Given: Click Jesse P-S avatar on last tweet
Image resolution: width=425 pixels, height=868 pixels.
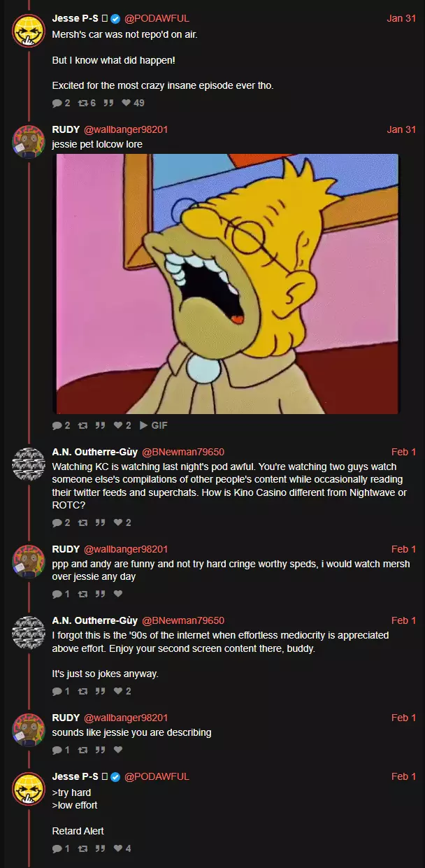Looking at the screenshot, I should [x=29, y=787].
